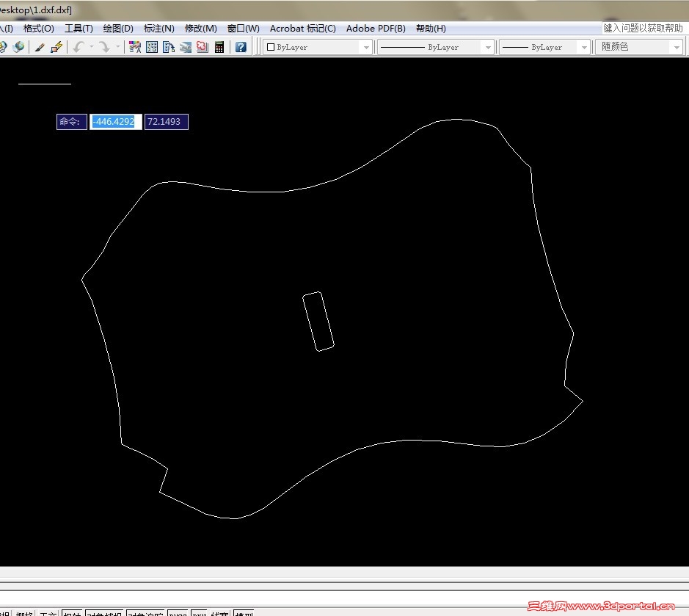Open the Adobe PDF(B) menu
The image size is (689, 616).
(376, 29)
